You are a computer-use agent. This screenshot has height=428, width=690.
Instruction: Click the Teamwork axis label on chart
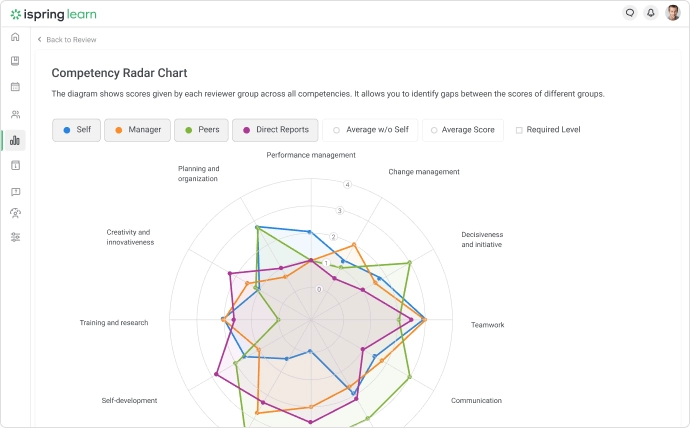[487, 324]
